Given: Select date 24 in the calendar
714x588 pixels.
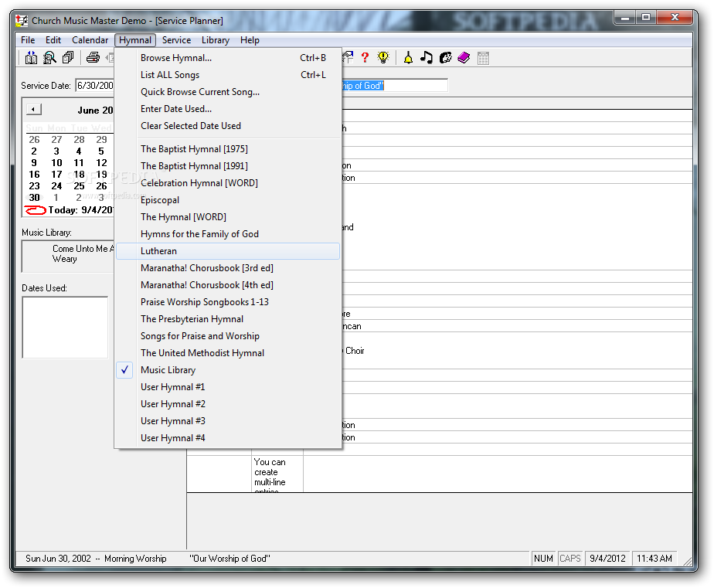Looking at the screenshot, I should point(56,186).
